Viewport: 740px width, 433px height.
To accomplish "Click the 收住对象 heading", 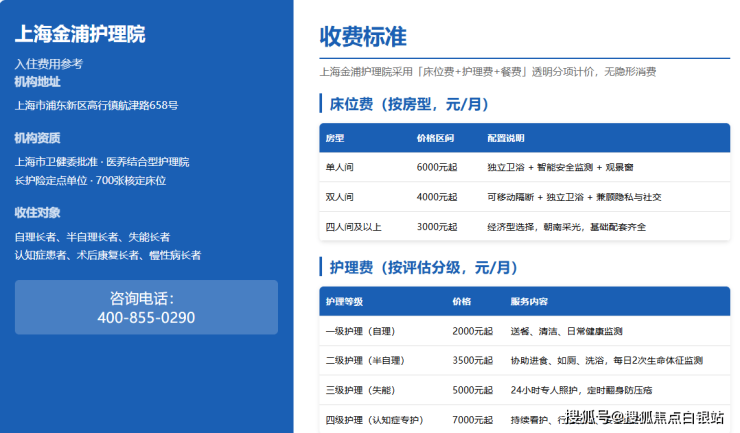I will coord(38,212).
